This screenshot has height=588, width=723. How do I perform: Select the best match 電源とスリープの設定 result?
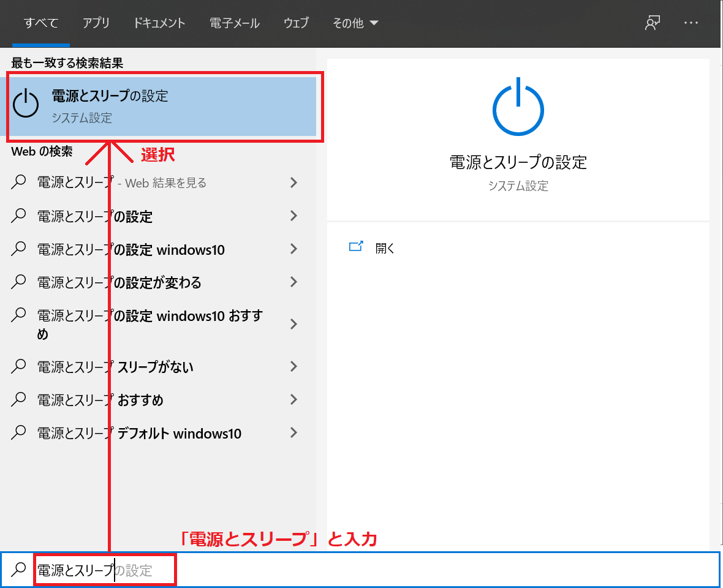pos(162,105)
